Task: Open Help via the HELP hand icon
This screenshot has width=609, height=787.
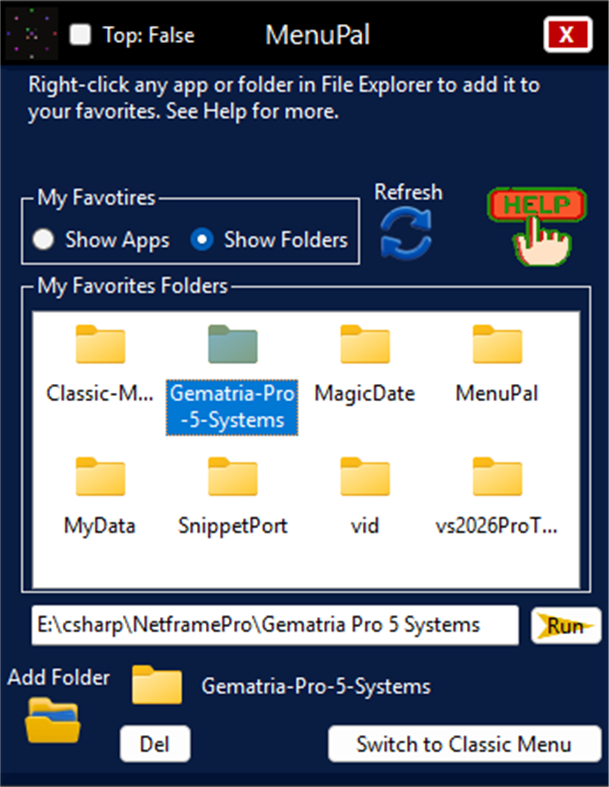Action: click(538, 226)
